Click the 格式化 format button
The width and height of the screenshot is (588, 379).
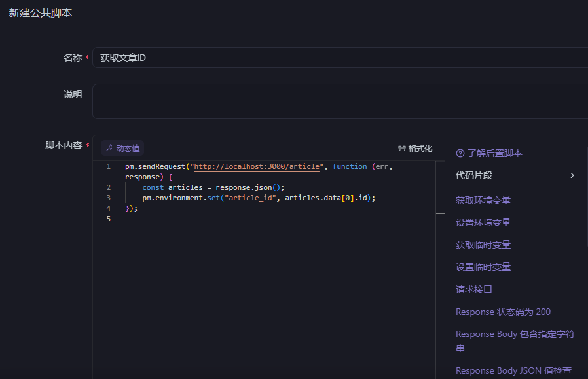point(415,149)
